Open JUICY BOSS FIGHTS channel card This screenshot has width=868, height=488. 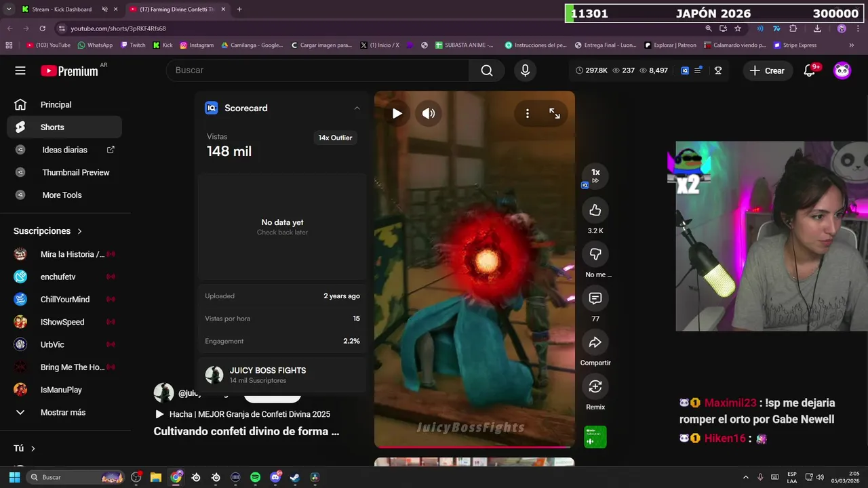(282, 375)
